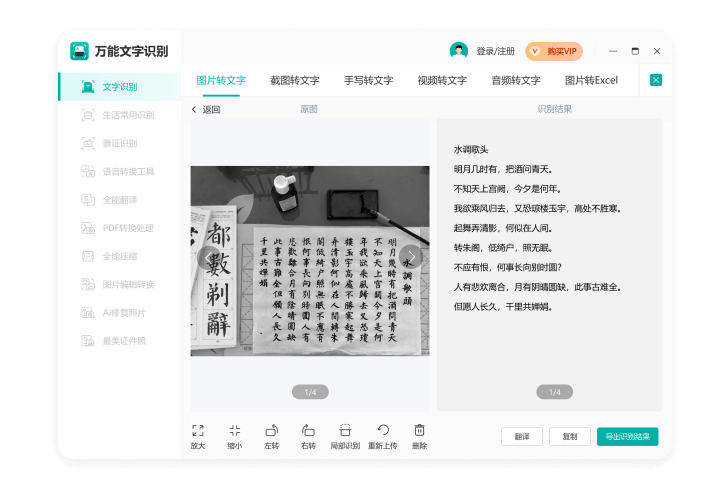The height and width of the screenshot is (496, 706).
Task: Select 全能压缩 in the sidebar
Action: pyautogui.click(x=120, y=256)
